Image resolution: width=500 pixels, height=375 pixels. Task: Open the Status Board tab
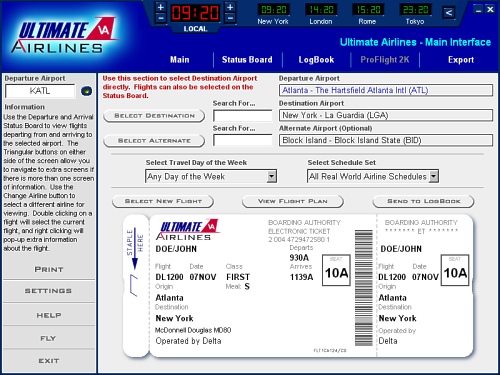[x=247, y=60]
